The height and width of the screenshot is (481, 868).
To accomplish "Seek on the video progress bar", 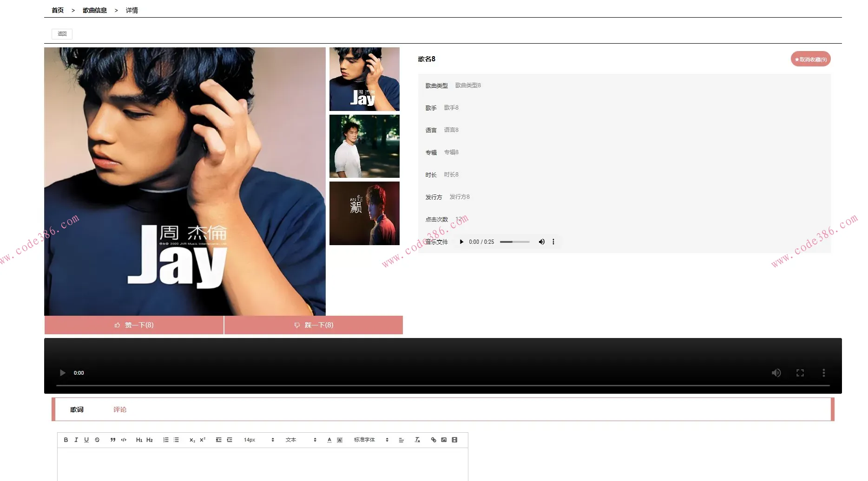I will [443, 385].
